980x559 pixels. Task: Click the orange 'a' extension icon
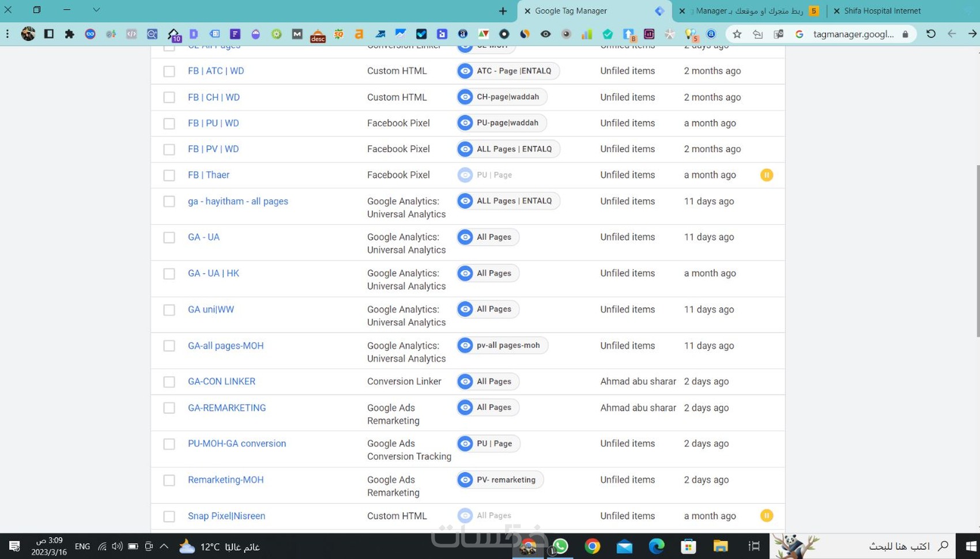pos(359,35)
